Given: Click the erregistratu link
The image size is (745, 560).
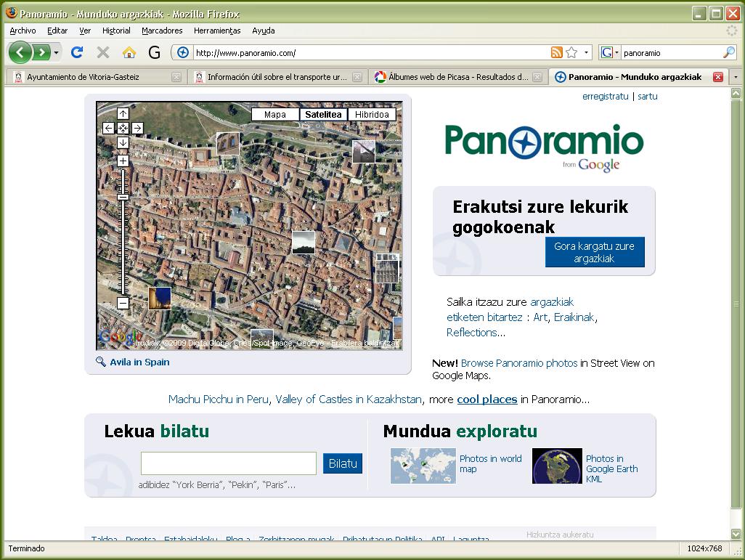Looking at the screenshot, I should 606,96.
